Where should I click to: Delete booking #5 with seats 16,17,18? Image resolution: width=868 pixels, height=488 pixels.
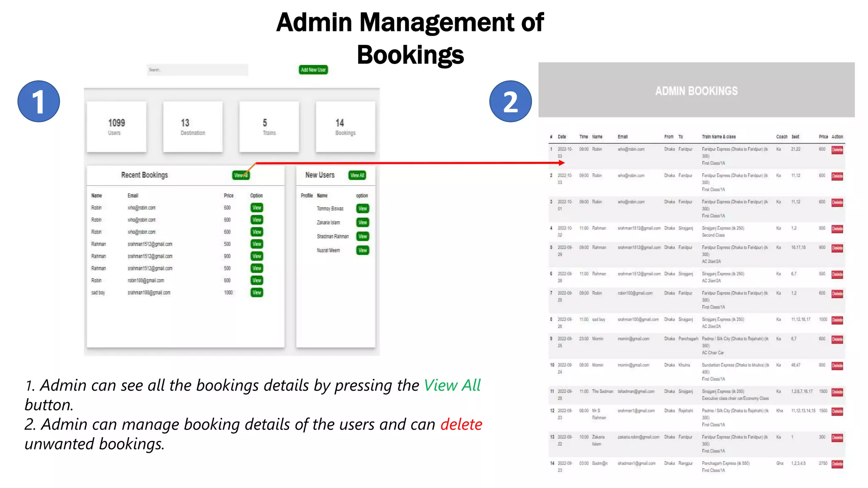[837, 248]
